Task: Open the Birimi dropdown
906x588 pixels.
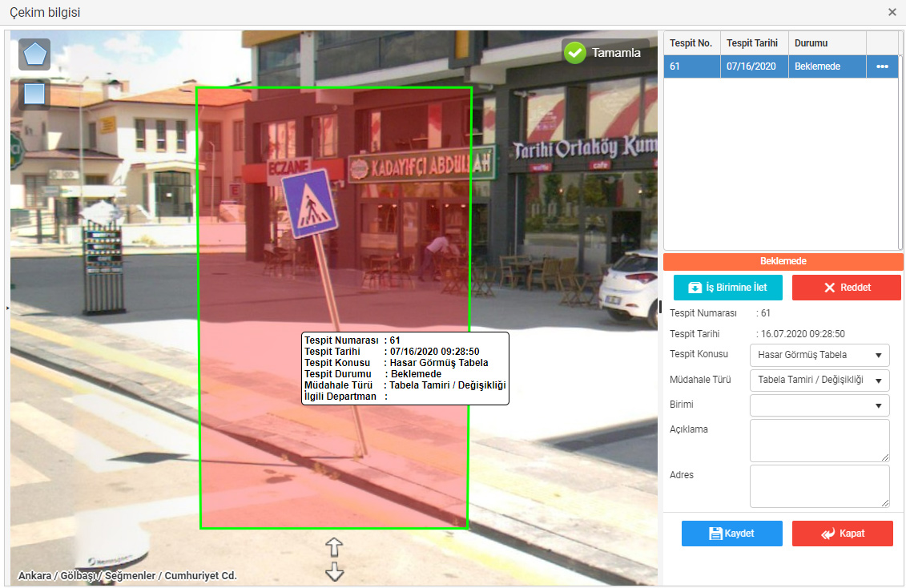Action: (819, 405)
